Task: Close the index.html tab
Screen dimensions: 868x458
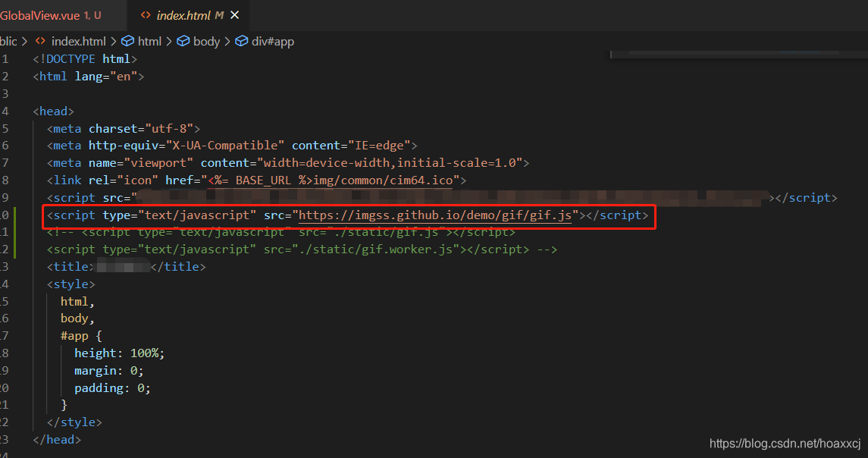Action: click(235, 15)
